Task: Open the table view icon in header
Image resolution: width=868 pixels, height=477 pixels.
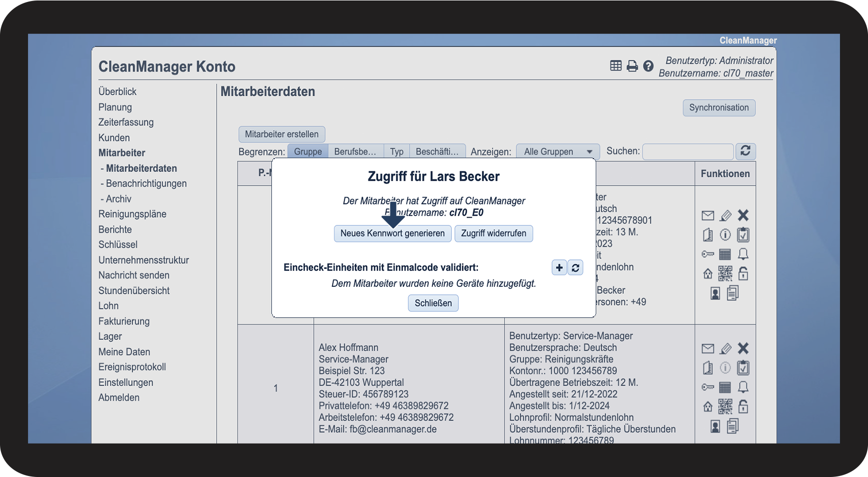Action: (616, 66)
